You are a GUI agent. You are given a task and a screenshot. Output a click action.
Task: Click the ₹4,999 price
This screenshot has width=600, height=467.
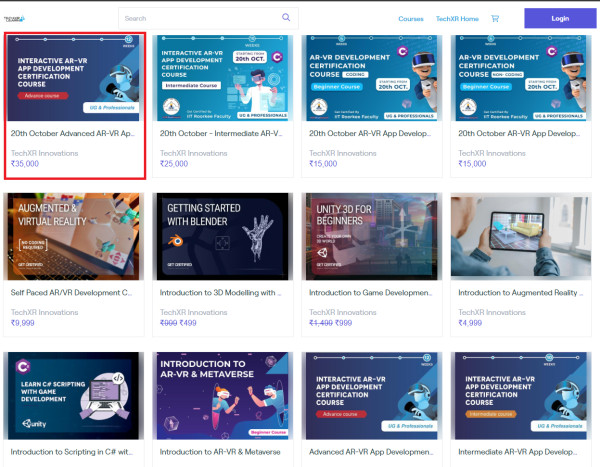pyautogui.click(x=470, y=323)
